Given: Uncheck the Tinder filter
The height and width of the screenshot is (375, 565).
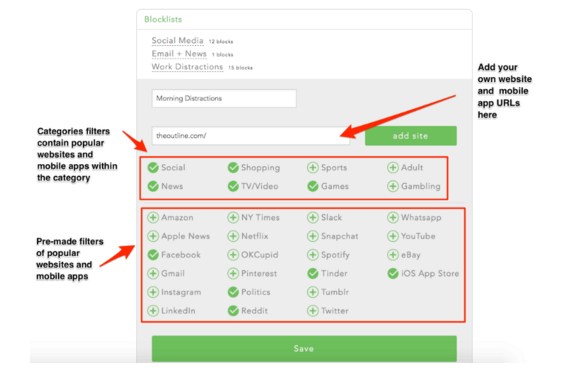Looking at the screenshot, I should click(313, 273).
